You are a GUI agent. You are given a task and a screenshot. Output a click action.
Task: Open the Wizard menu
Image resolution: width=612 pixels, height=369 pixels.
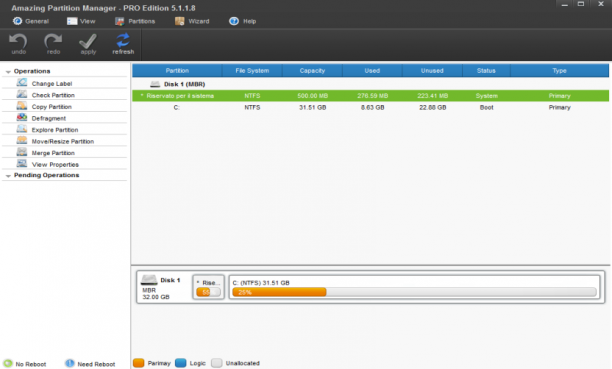(192, 21)
